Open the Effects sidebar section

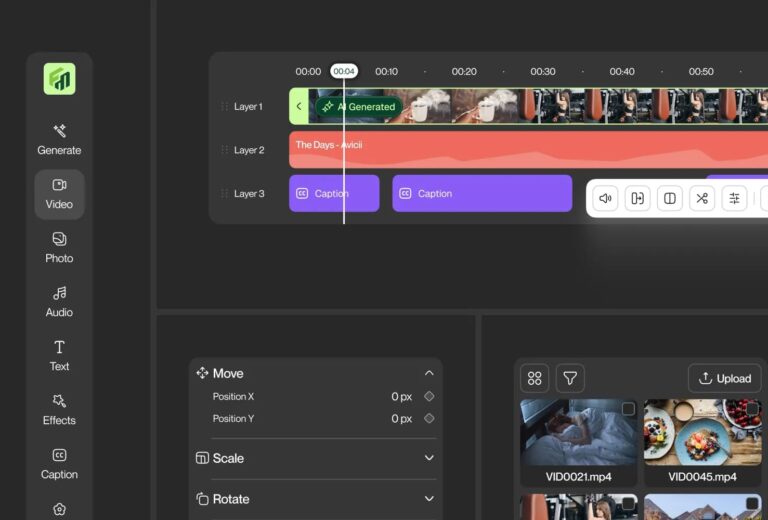pyautogui.click(x=59, y=410)
